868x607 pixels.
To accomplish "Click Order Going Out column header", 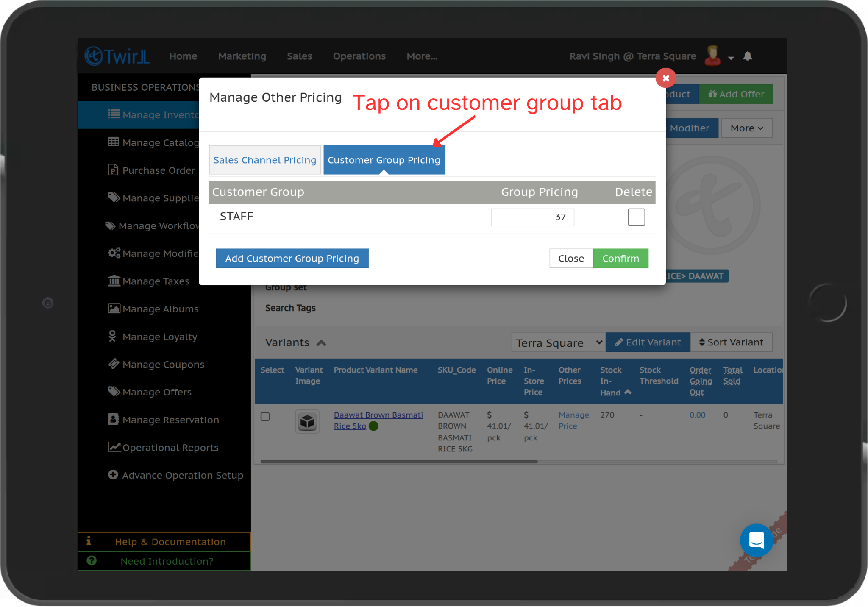I will [x=700, y=381].
